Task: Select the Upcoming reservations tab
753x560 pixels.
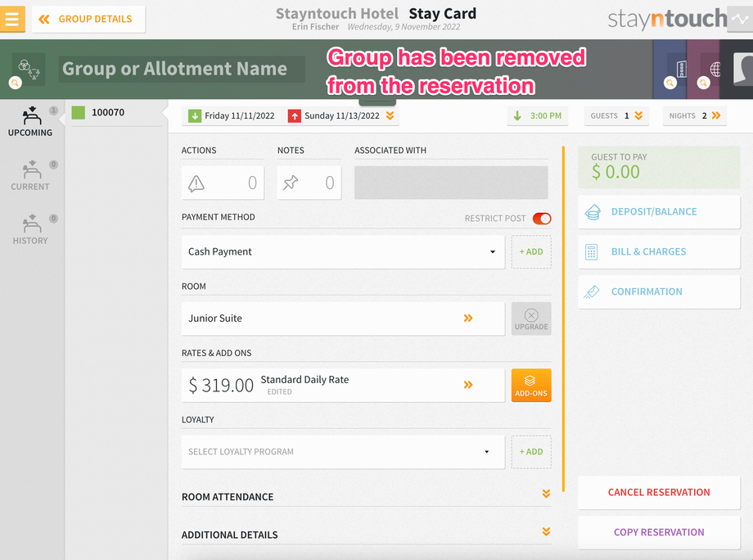Action: 30,122
